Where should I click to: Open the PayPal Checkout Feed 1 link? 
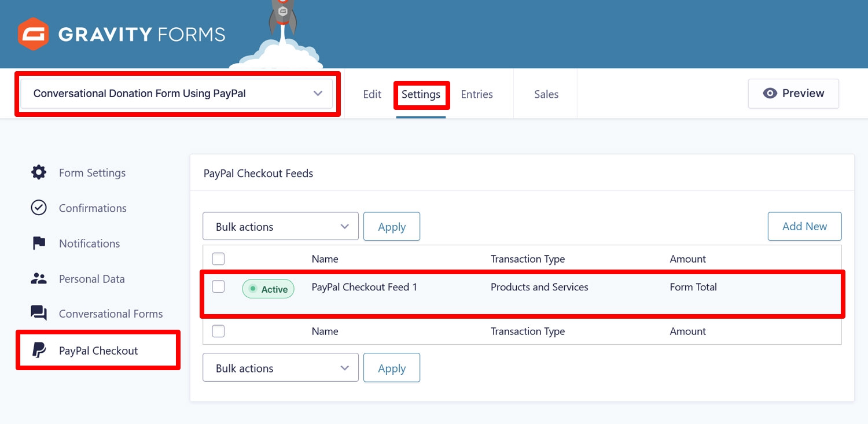(x=364, y=286)
